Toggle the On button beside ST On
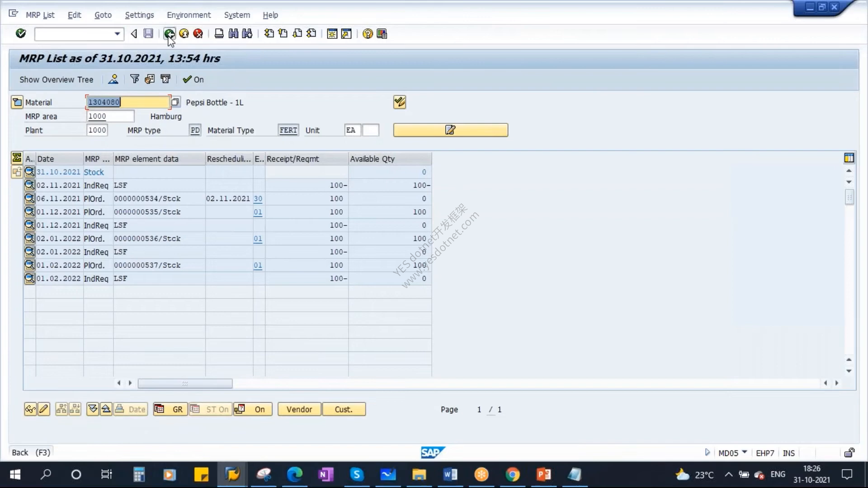868x488 pixels. [x=253, y=409]
